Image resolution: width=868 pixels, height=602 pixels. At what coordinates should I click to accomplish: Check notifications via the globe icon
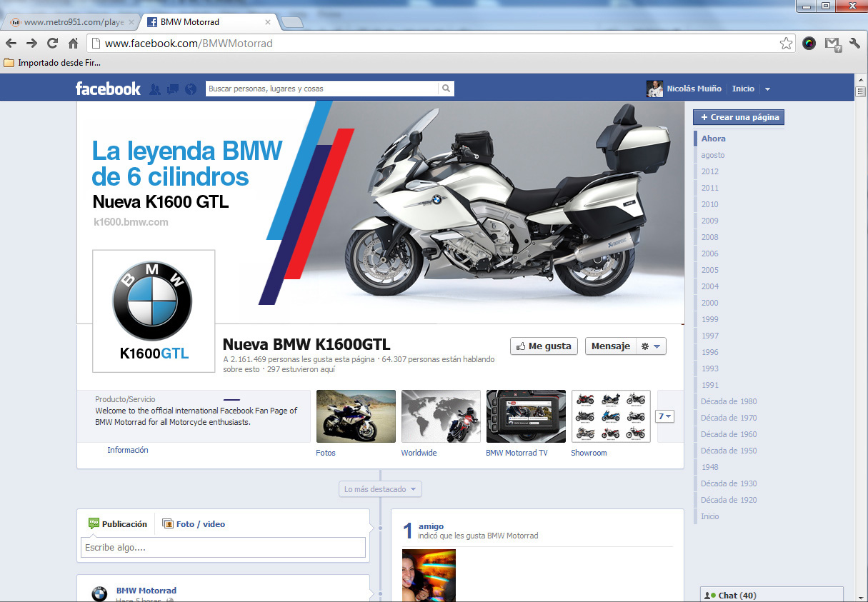tap(189, 88)
